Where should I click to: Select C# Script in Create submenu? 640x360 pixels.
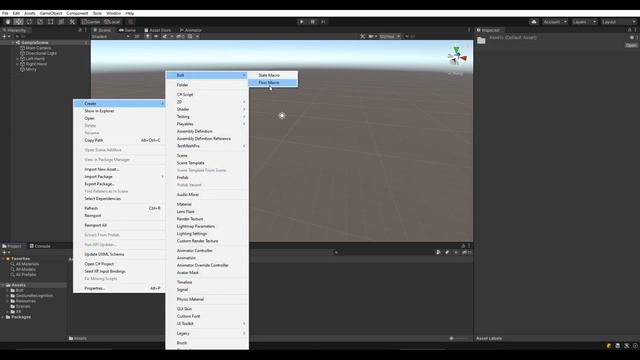pos(207,94)
